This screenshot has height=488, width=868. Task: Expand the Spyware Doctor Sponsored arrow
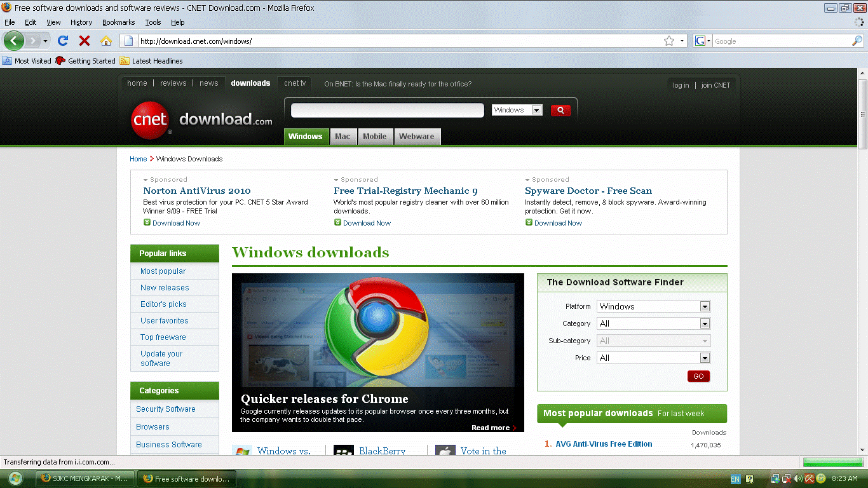pyautogui.click(x=527, y=180)
